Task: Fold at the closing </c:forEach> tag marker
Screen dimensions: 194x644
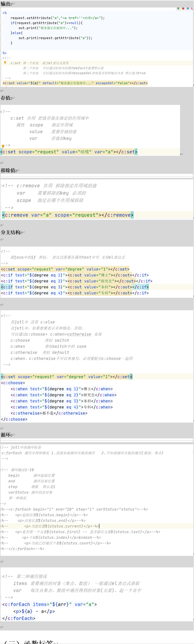Action: 1,618
